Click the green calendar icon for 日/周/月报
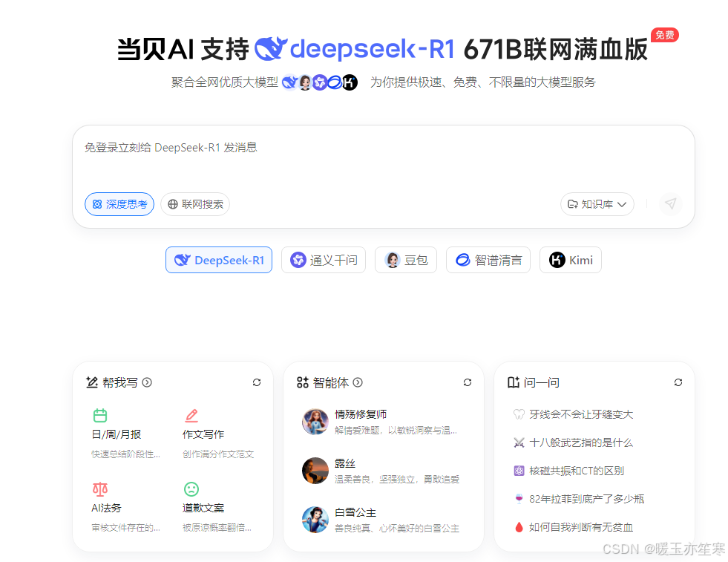Image resolution: width=728 pixels, height=562 pixels. 100,415
